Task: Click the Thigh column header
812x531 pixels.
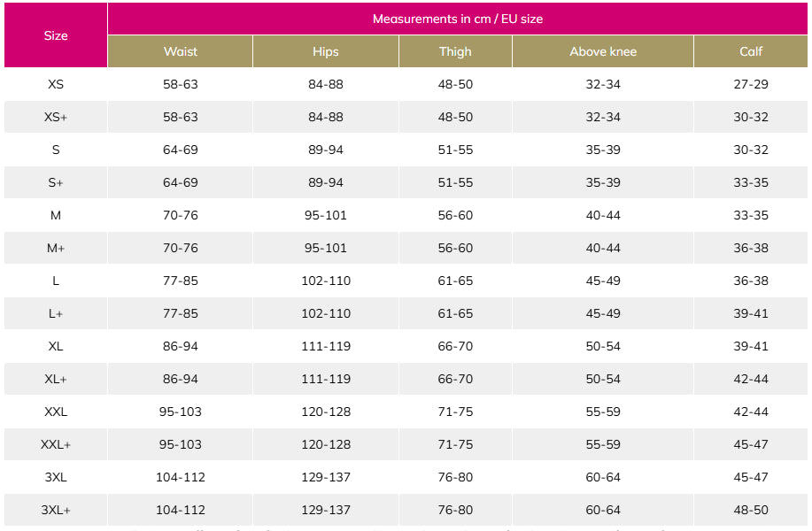Action: coord(455,51)
